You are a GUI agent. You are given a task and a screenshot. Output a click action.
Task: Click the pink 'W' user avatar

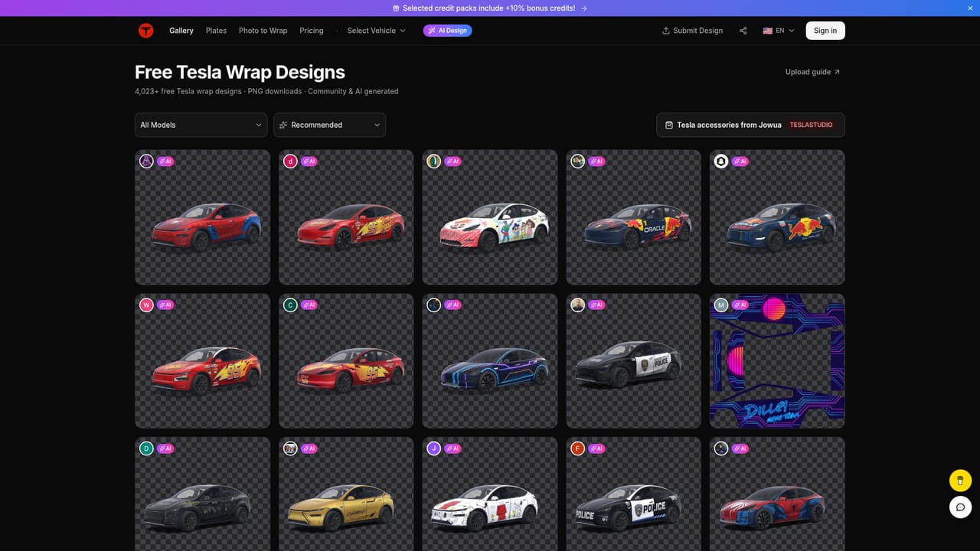point(146,305)
